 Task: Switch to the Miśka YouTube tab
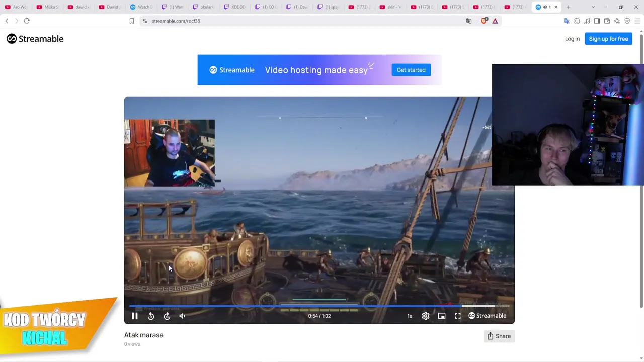point(48,7)
